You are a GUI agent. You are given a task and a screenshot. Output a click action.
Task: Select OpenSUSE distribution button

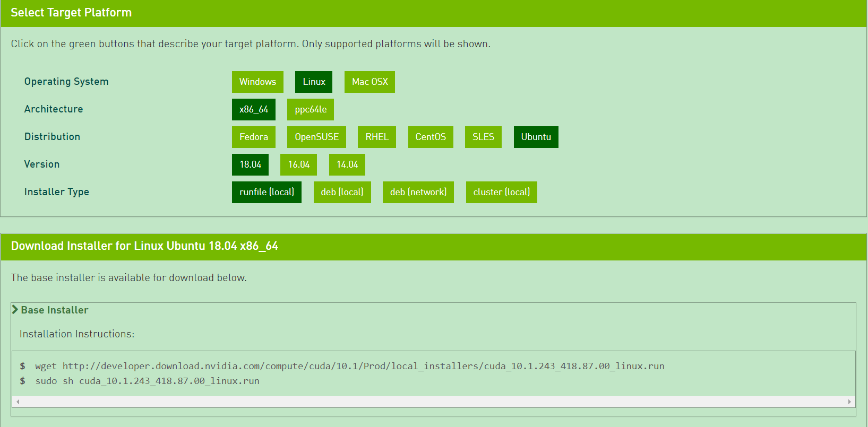316,137
